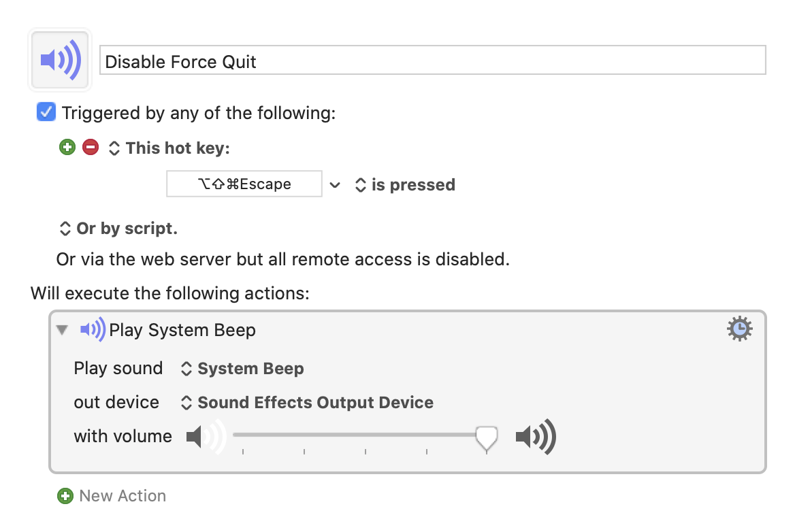Click the red minus to remove trigger
This screenshot has width=795, height=532.
pyautogui.click(x=90, y=148)
